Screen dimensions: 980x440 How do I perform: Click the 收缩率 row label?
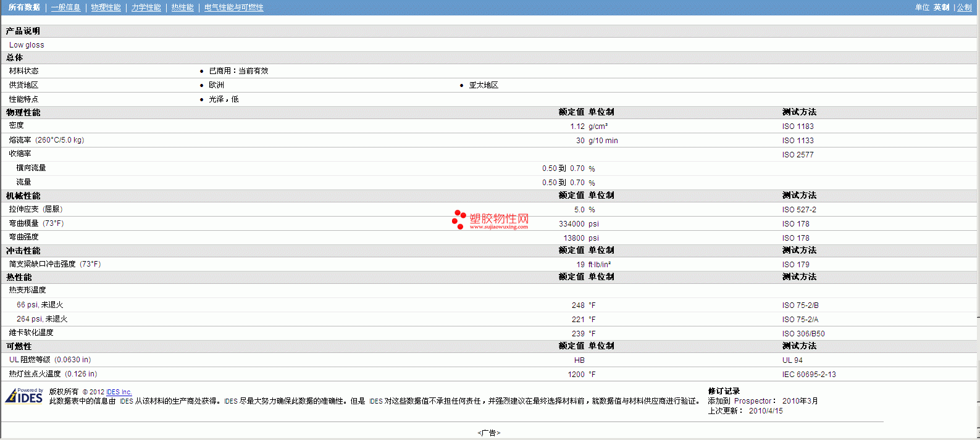click(20, 154)
